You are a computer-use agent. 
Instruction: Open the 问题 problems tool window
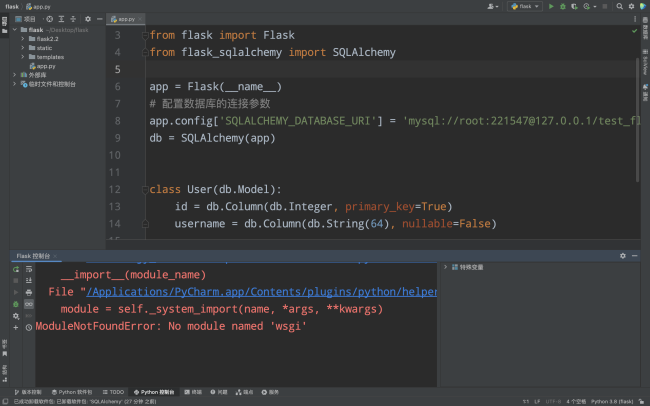point(219,392)
